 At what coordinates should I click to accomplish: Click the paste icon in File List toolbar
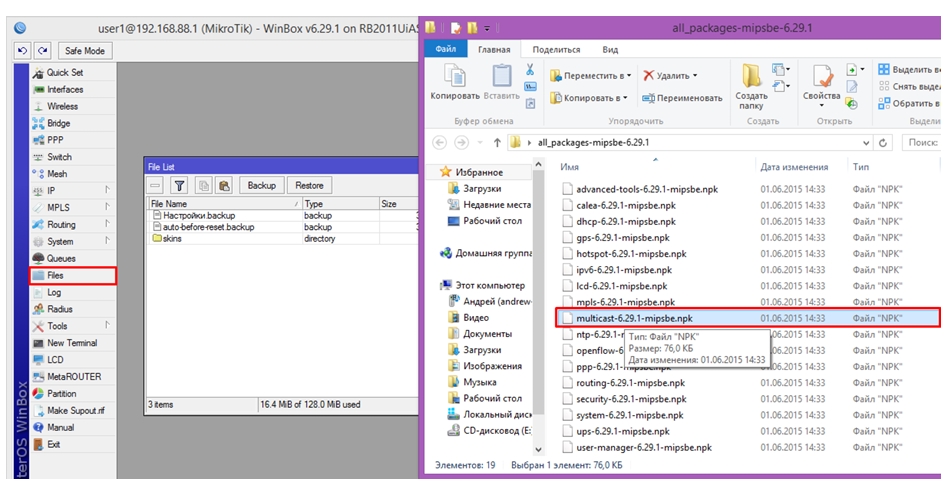click(x=224, y=186)
